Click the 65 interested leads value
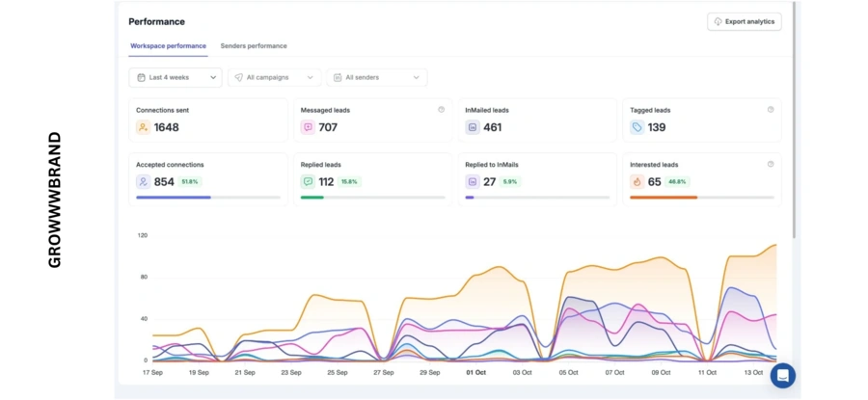 click(654, 181)
